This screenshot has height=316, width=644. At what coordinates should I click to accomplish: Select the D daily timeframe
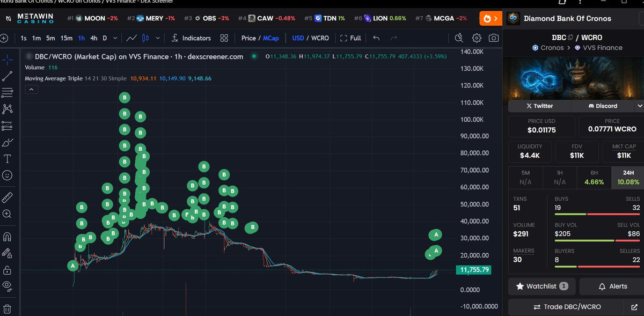click(x=105, y=38)
